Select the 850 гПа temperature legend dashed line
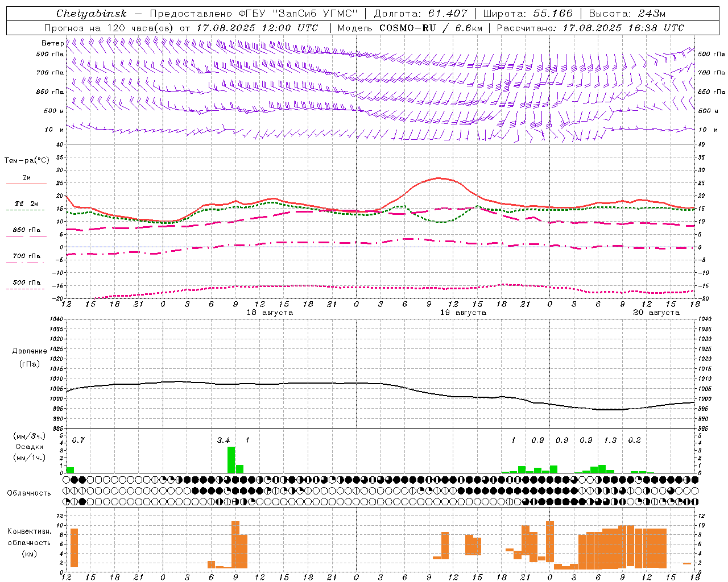Image resolution: width=728 pixels, height=582 pixels. (26, 236)
